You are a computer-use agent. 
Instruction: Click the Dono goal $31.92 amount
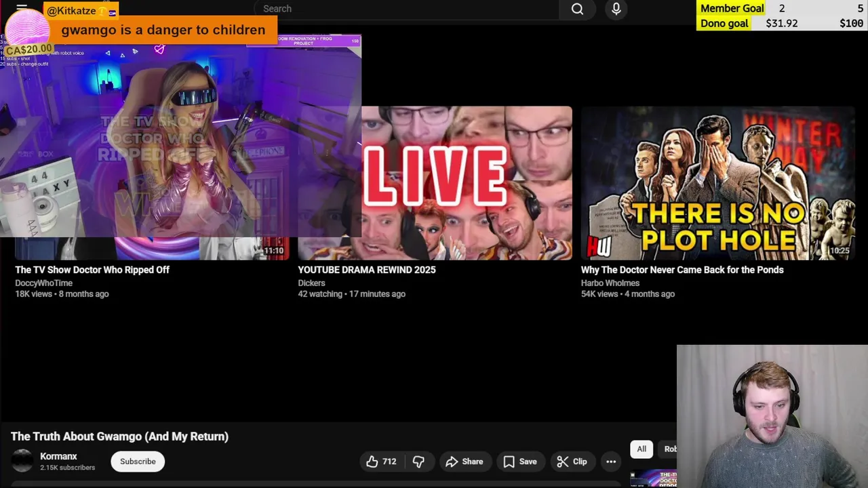(781, 23)
